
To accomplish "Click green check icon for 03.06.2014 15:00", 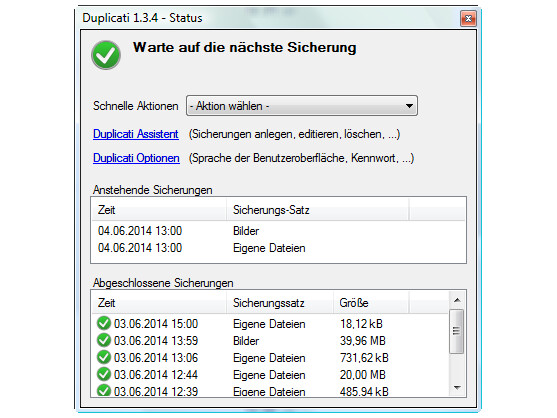I will pos(104,324).
